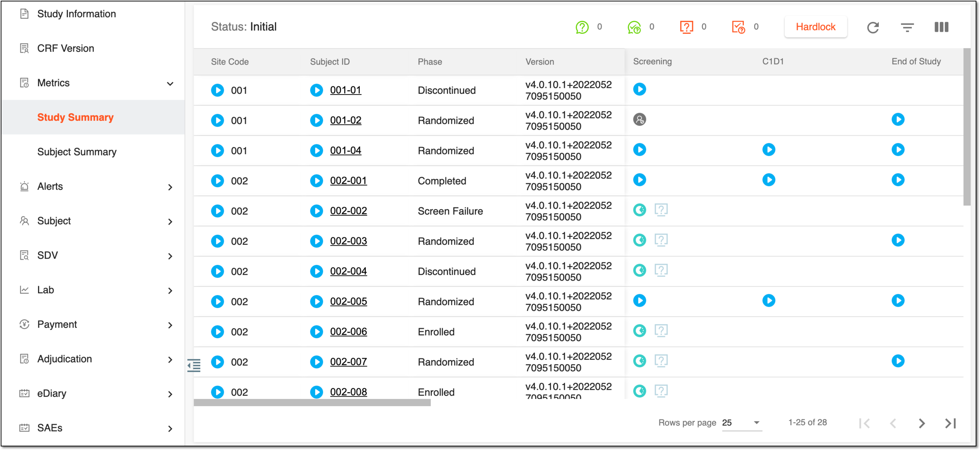980x450 pixels.
Task: Click the green open query icon
Action: (x=582, y=27)
